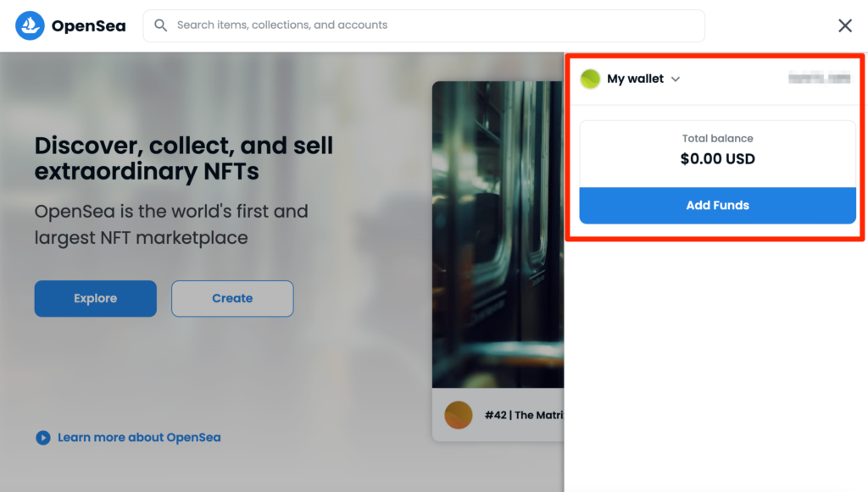
Task: Click the #42 | The Matrix title
Action: click(523, 415)
